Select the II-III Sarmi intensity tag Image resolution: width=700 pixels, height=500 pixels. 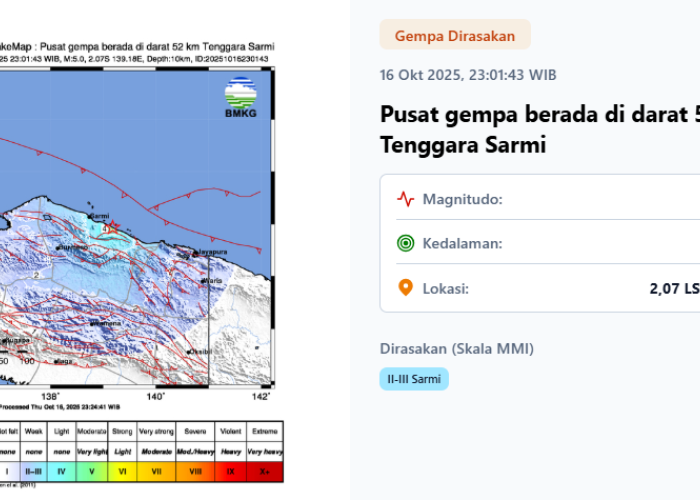point(414,379)
